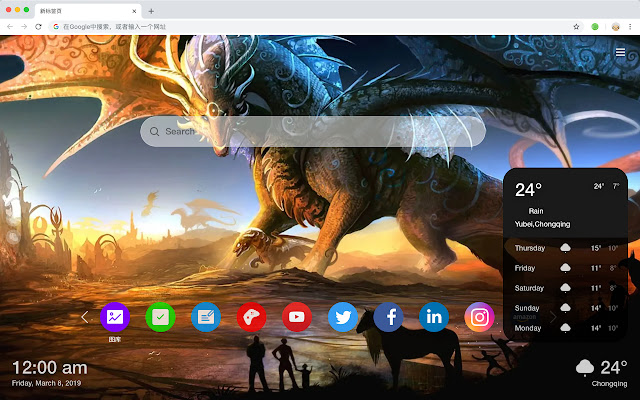Click the Chrome address bar
Viewport: 640px width, 400px height.
pyautogui.click(x=300, y=26)
